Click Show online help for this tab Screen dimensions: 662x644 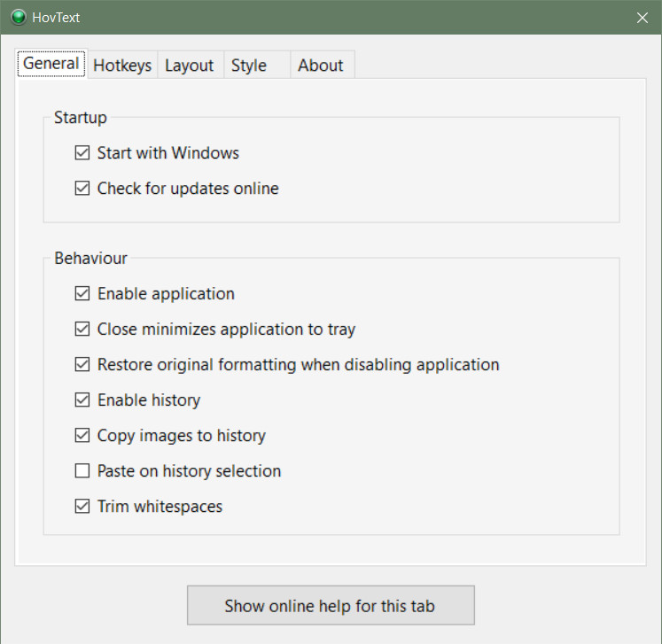pyautogui.click(x=331, y=605)
